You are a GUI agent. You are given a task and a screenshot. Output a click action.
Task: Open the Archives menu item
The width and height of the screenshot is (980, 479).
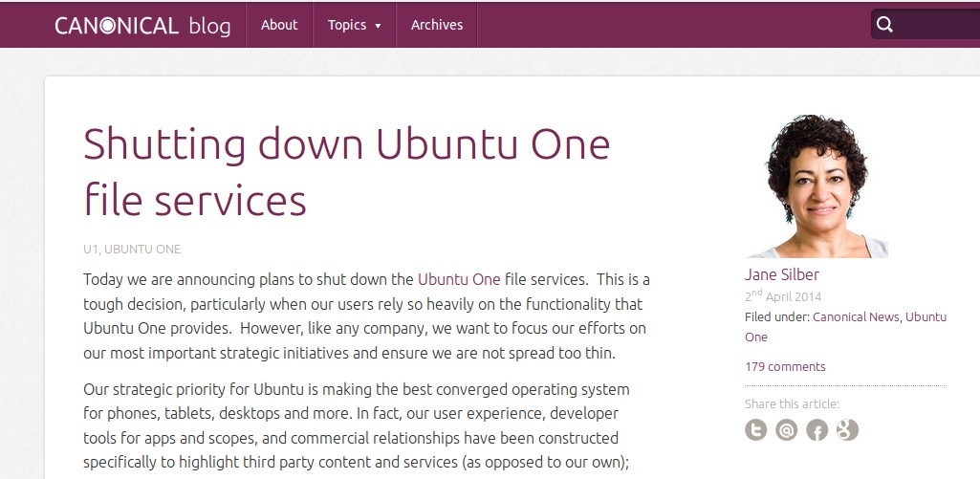[x=437, y=25]
